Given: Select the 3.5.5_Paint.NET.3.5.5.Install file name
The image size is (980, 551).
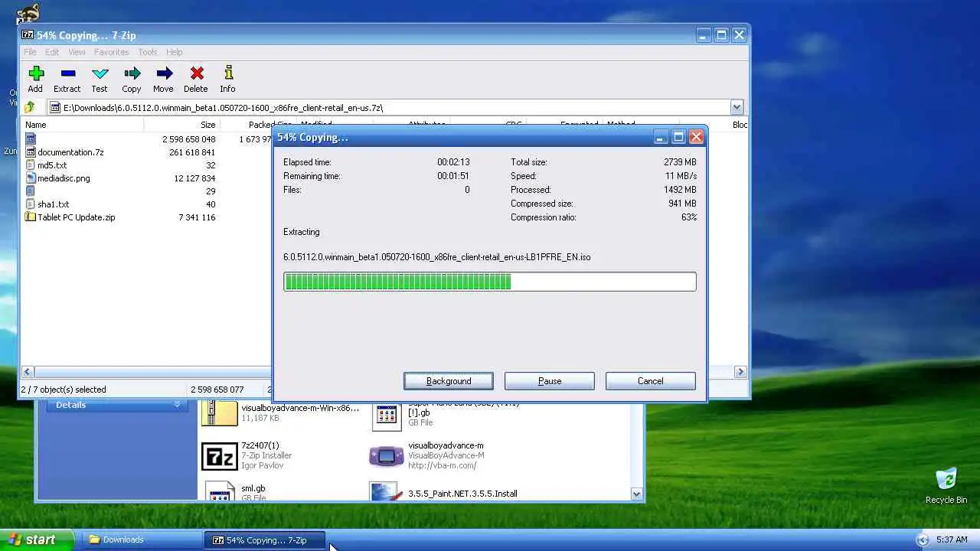Looking at the screenshot, I should click(x=462, y=494).
